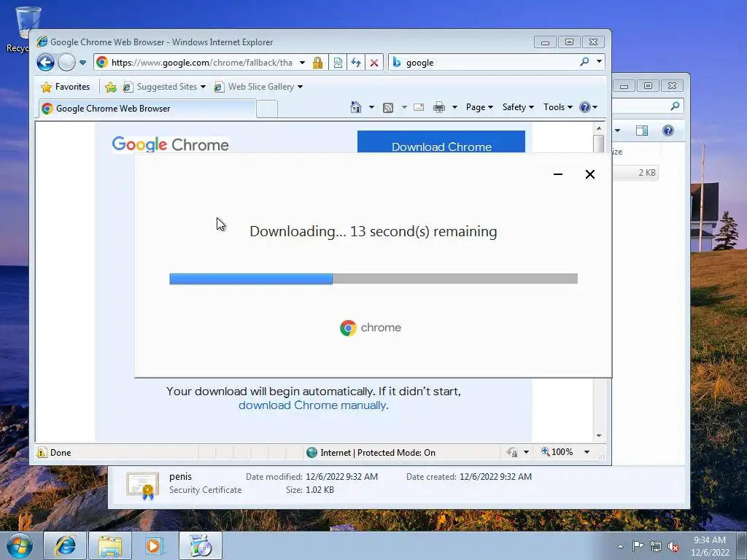
Task: Click the security lock icon in address bar
Action: (x=318, y=63)
